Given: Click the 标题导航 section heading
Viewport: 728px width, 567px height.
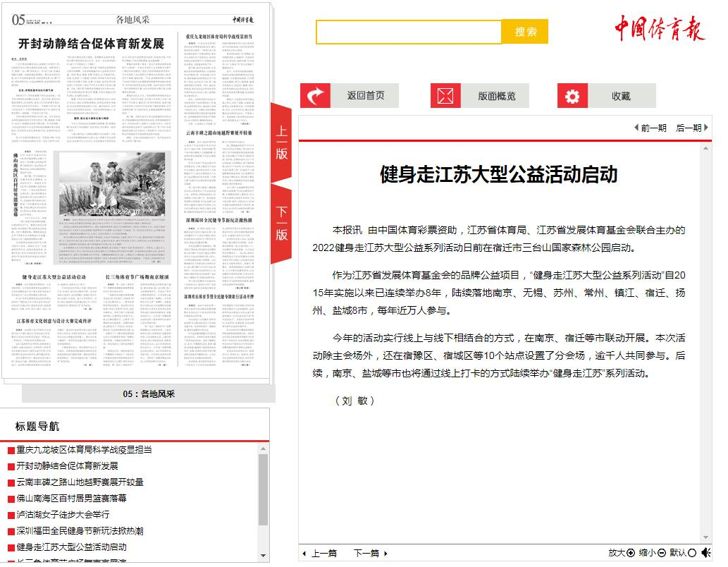Looking at the screenshot, I should point(37,426).
